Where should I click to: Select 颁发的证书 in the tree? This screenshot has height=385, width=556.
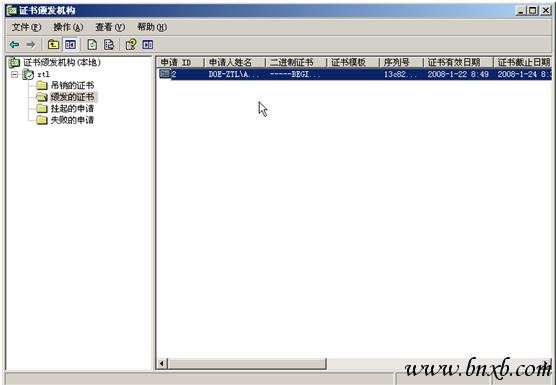73,97
